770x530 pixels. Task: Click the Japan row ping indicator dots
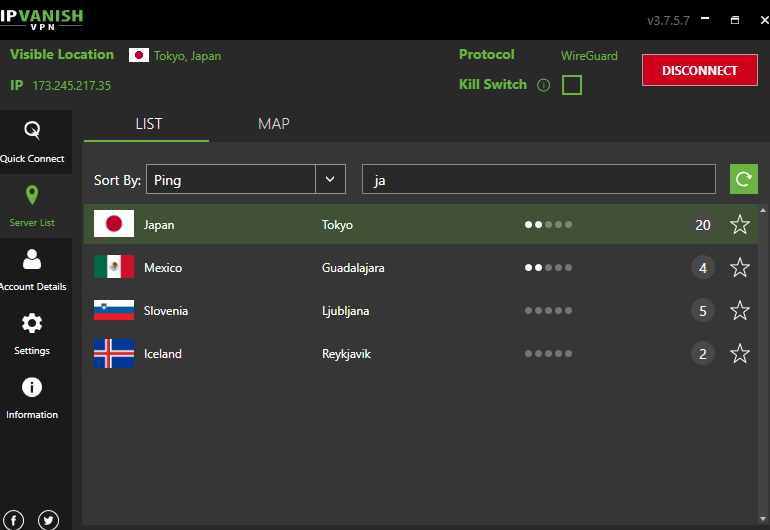pyautogui.click(x=548, y=224)
